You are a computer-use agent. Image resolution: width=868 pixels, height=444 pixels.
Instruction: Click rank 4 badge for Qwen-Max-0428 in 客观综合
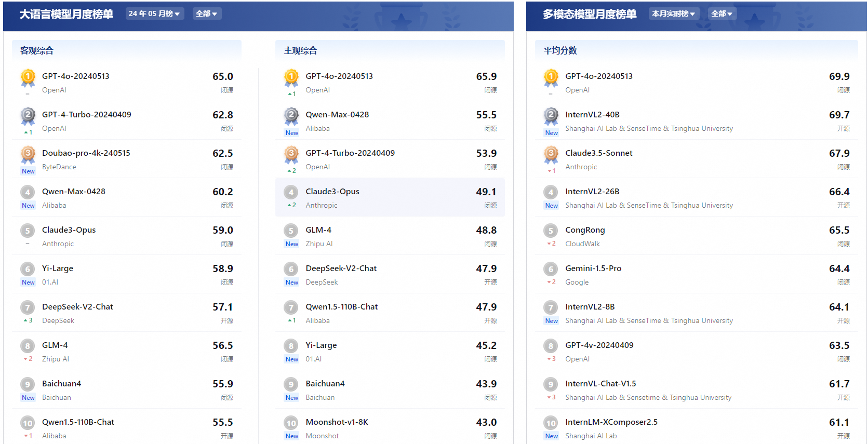28,192
